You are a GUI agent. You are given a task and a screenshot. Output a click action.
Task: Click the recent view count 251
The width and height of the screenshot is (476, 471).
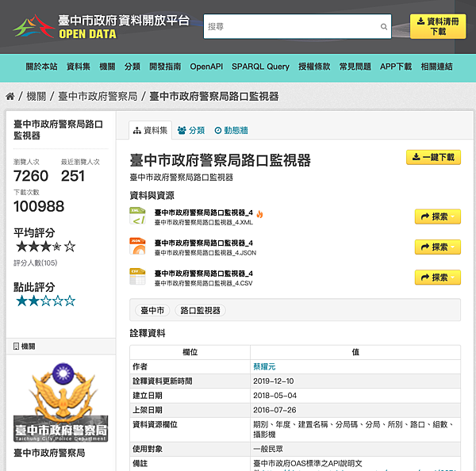[73, 176]
